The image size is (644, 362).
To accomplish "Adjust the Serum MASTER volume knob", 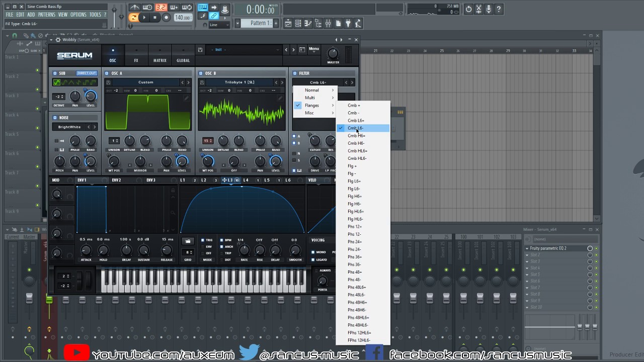I will pyautogui.click(x=333, y=53).
